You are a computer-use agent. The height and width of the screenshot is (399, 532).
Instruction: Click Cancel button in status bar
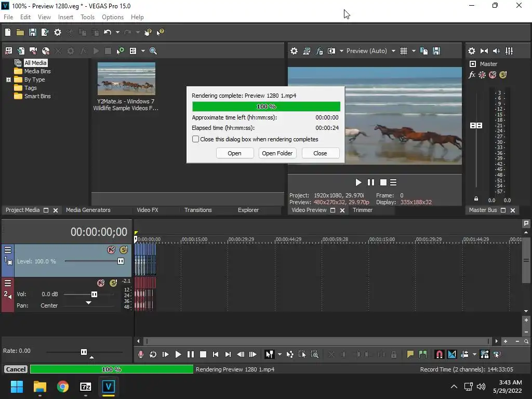coord(16,369)
